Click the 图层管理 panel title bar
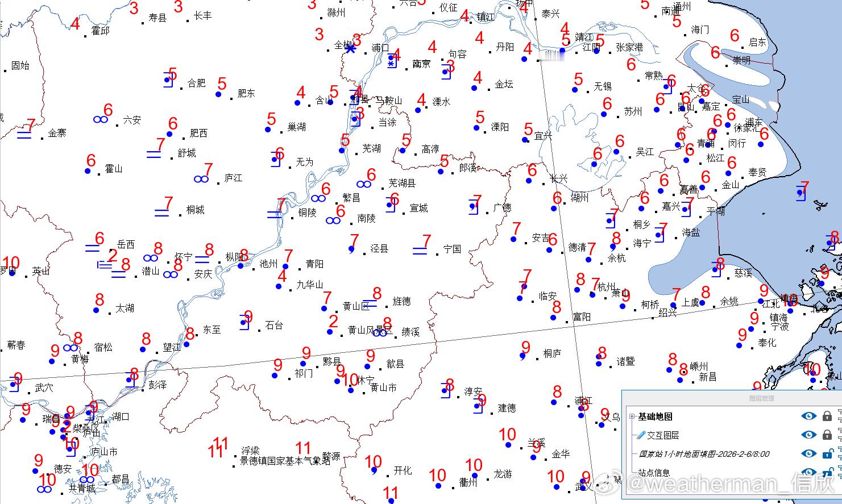Viewport: 842px width, 504px height. 762,397
